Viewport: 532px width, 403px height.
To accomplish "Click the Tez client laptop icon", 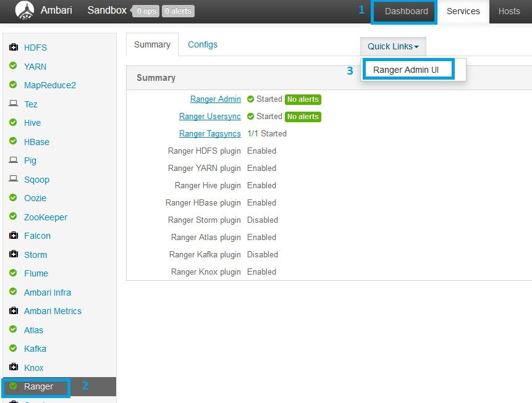I will point(13,104).
